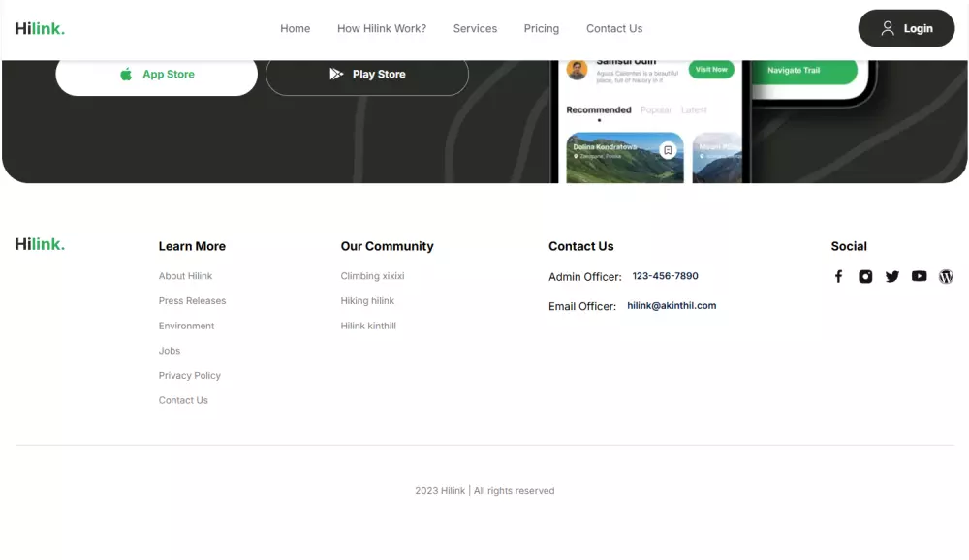Click Admin Officer: label
969x560 pixels.
click(584, 277)
